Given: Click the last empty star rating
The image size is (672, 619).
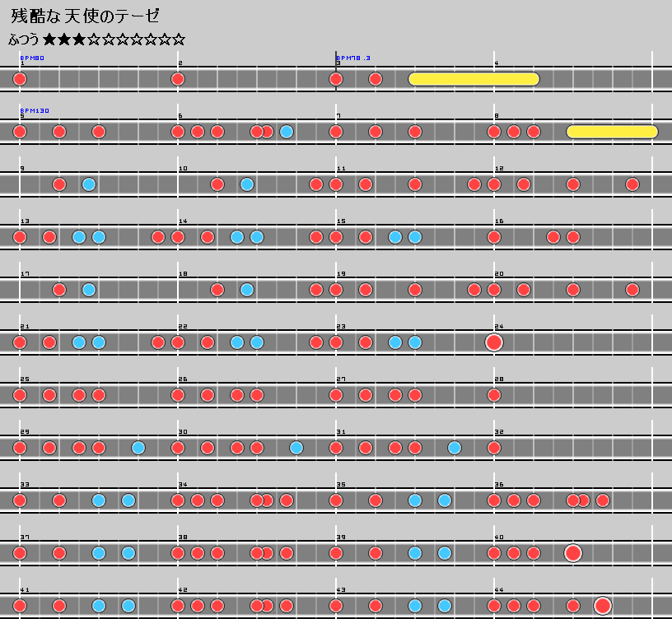Looking at the screenshot, I should [180, 40].
